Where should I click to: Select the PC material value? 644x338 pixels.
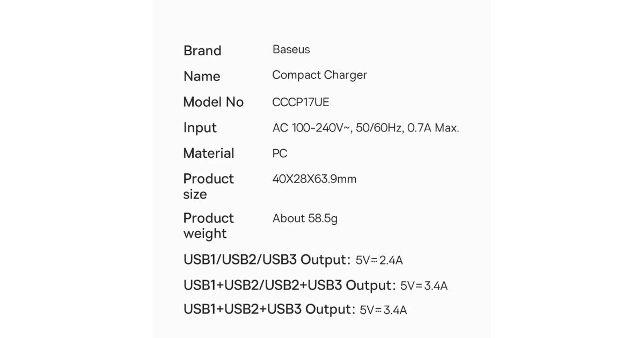click(x=280, y=153)
